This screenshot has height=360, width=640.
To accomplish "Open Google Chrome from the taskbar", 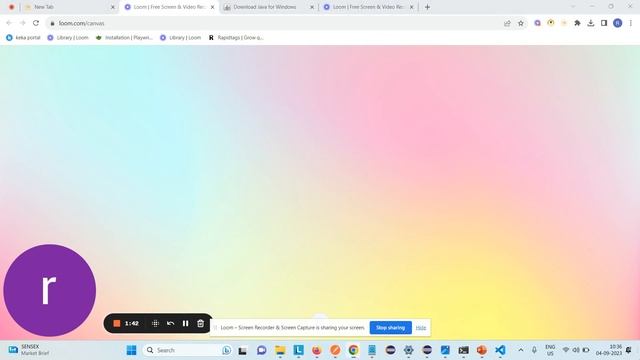I will pyautogui.click(x=353, y=350).
